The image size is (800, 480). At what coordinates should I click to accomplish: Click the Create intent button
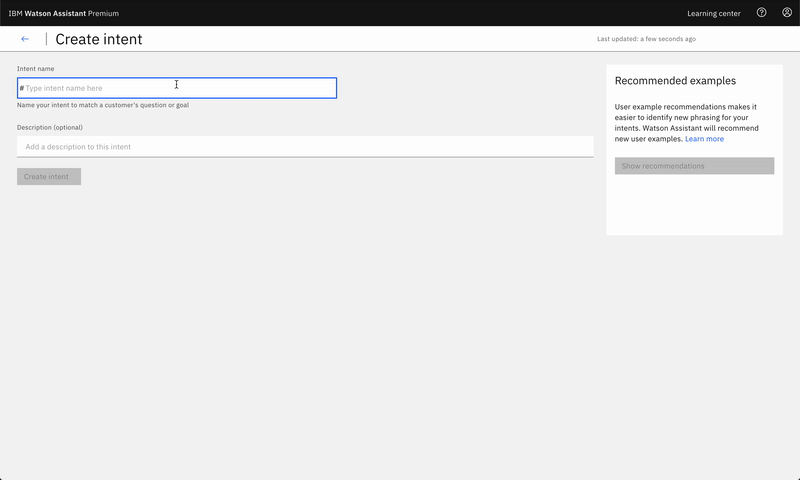point(49,176)
